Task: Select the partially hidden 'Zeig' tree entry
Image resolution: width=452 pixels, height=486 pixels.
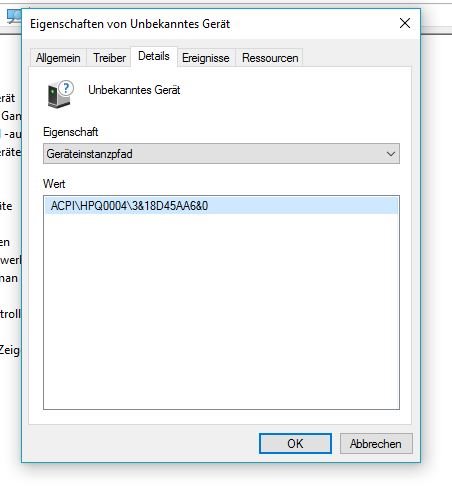Action: pyautogui.click(x=10, y=350)
